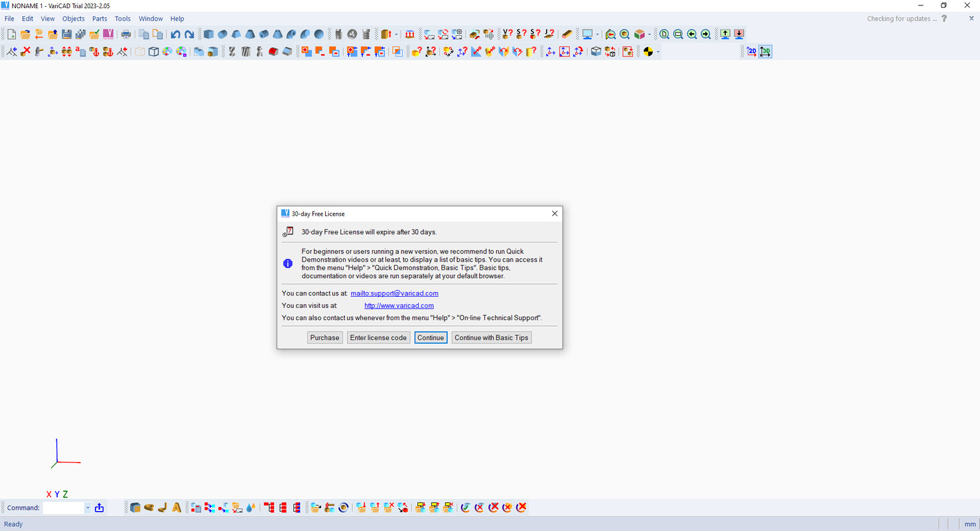Click the open folder icon

[x=25, y=35]
